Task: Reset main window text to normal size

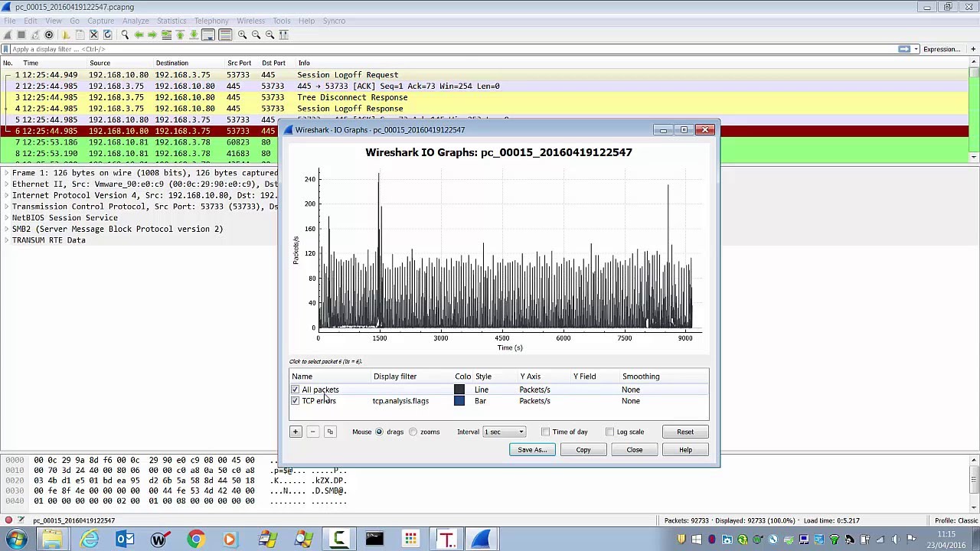Action: coord(269,34)
